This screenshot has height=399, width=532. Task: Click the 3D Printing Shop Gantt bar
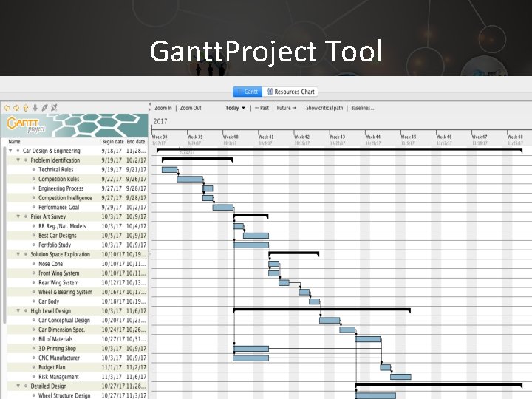coord(250,349)
